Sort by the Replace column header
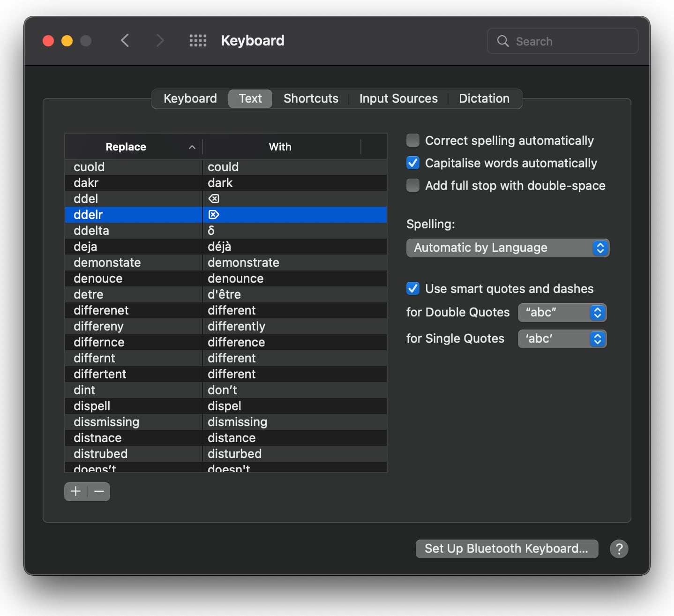 pos(126,147)
